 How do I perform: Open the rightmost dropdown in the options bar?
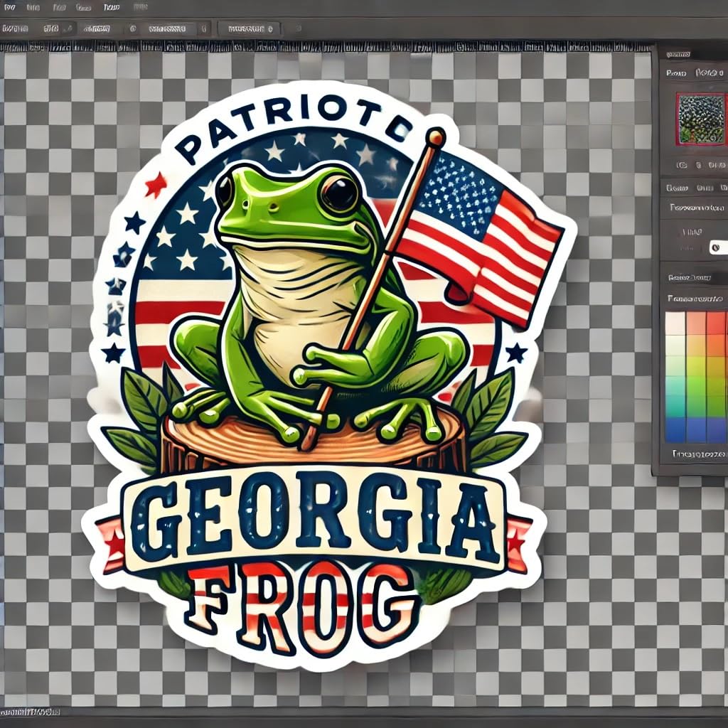click(250, 29)
